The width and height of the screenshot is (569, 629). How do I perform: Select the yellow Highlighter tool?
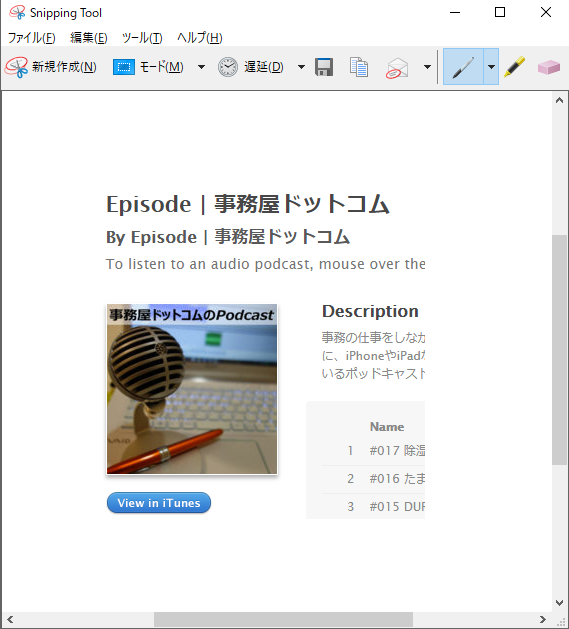point(515,67)
